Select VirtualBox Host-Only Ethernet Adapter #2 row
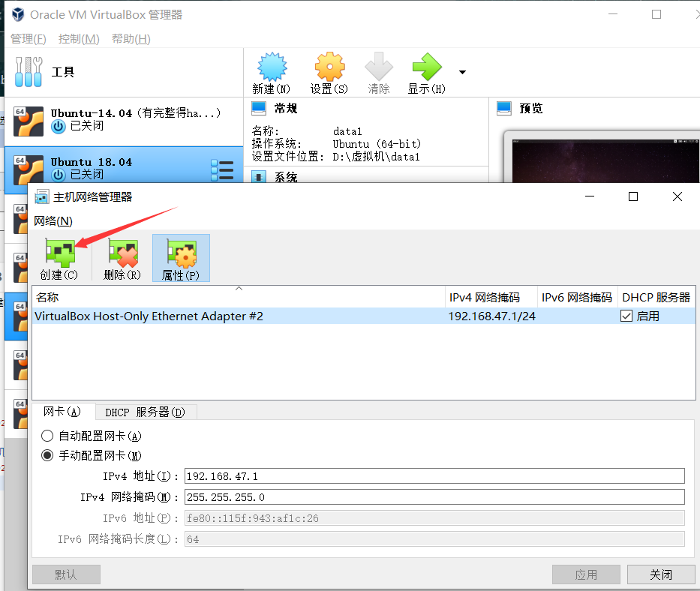700x591 pixels. pyautogui.click(x=364, y=316)
